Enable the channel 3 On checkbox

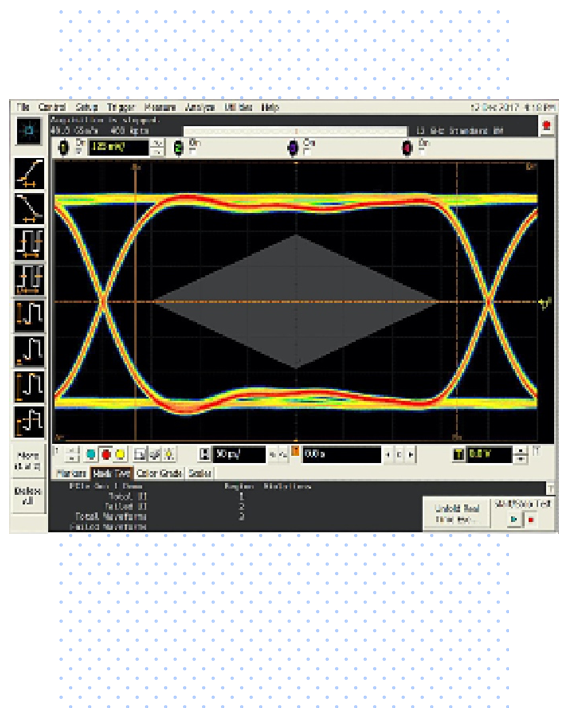(x=308, y=150)
